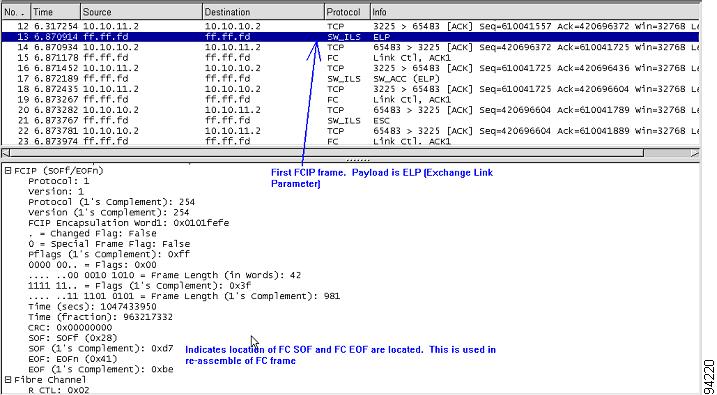This screenshot has width=717, height=395.
Task: Collapse the Fibre Channel tree node
Action: (x=8, y=380)
